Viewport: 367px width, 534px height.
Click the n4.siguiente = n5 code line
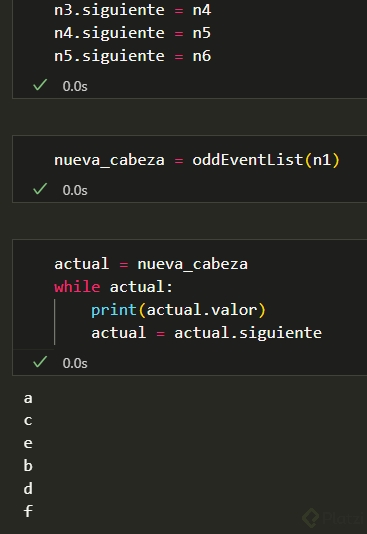tap(132, 33)
